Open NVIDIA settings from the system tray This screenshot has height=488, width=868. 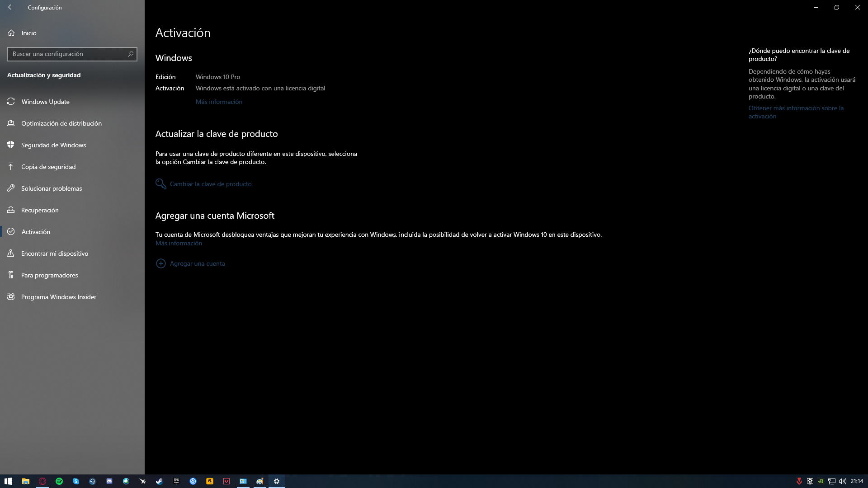point(820,481)
